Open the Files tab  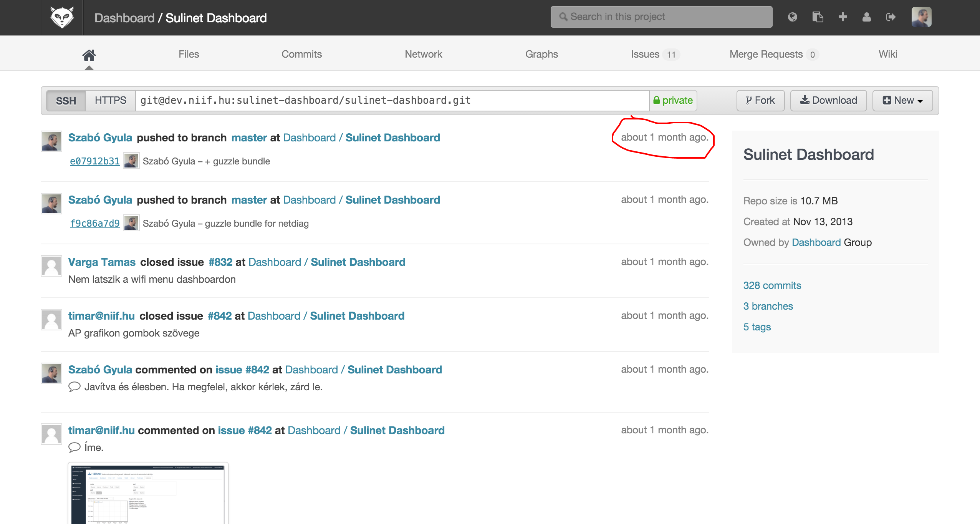click(x=189, y=54)
